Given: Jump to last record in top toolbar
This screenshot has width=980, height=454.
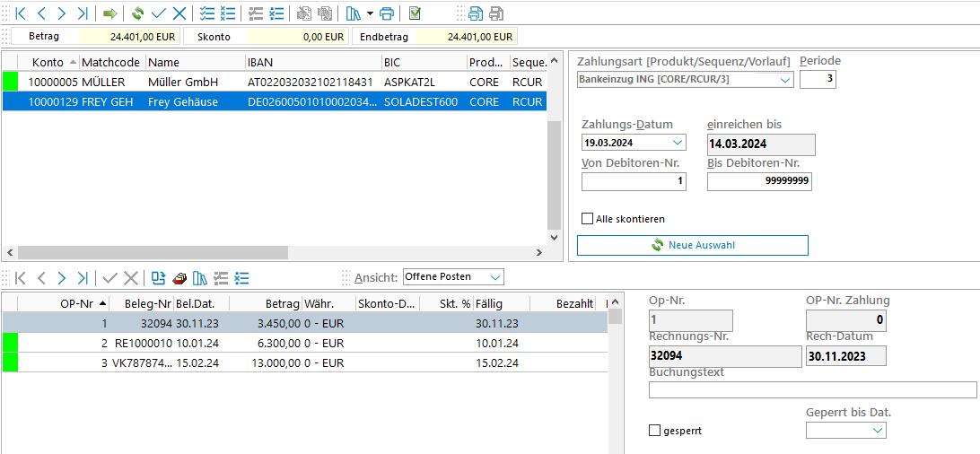Looking at the screenshot, I should [83, 13].
